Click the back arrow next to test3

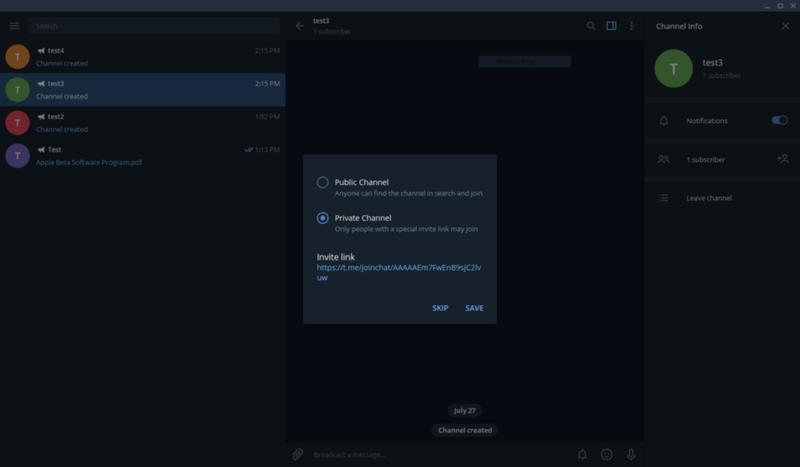click(299, 26)
